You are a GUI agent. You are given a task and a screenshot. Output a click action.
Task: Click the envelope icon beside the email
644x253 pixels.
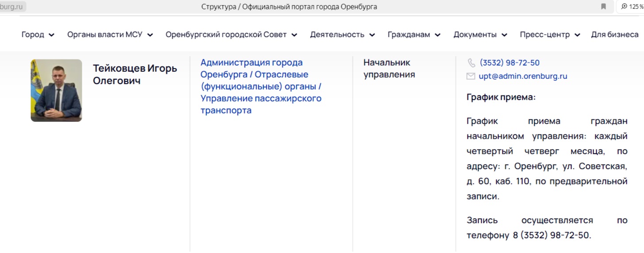(x=471, y=76)
